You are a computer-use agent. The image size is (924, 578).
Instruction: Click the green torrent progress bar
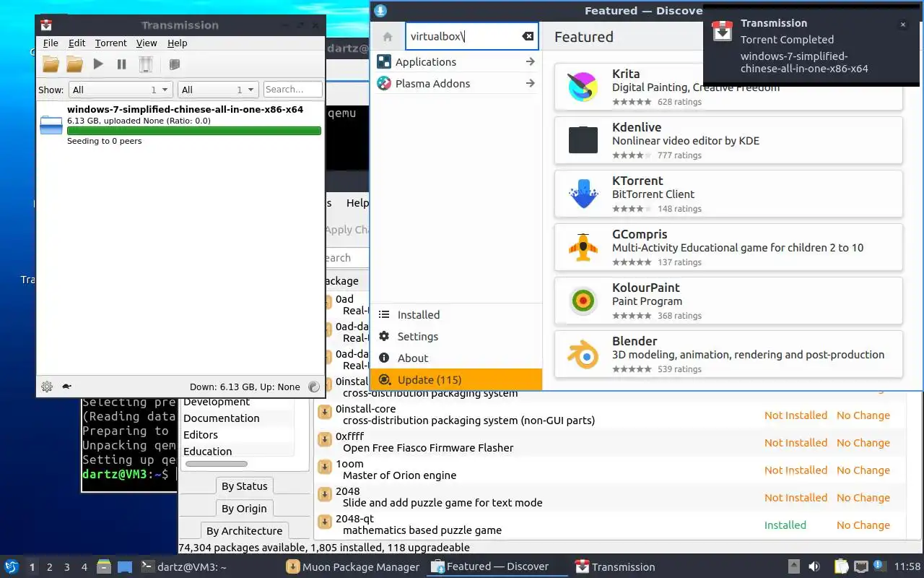(194, 131)
